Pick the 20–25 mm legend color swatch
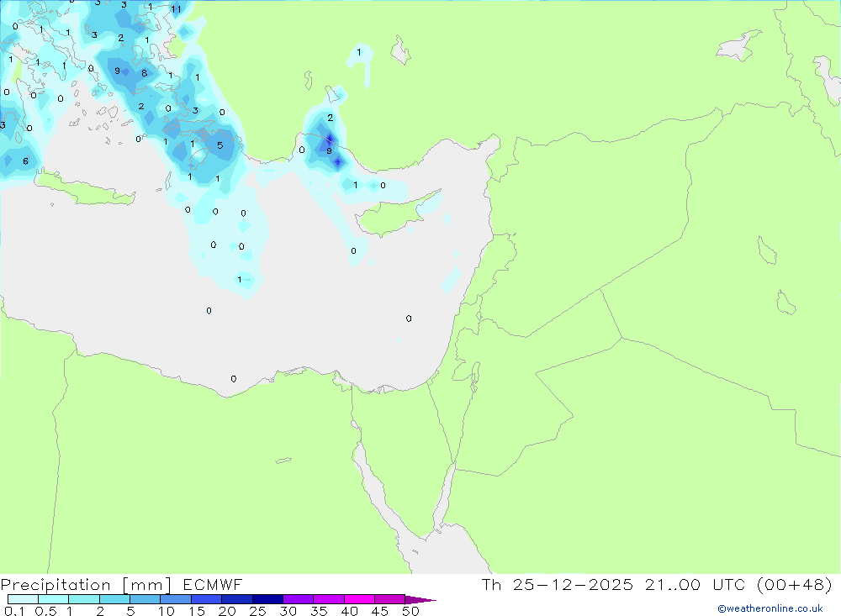The image size is (841, 616). [236, 599]
